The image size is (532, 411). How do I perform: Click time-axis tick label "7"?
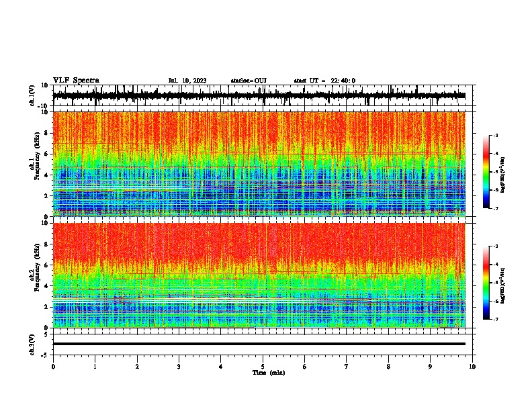(x=347, y=367)
